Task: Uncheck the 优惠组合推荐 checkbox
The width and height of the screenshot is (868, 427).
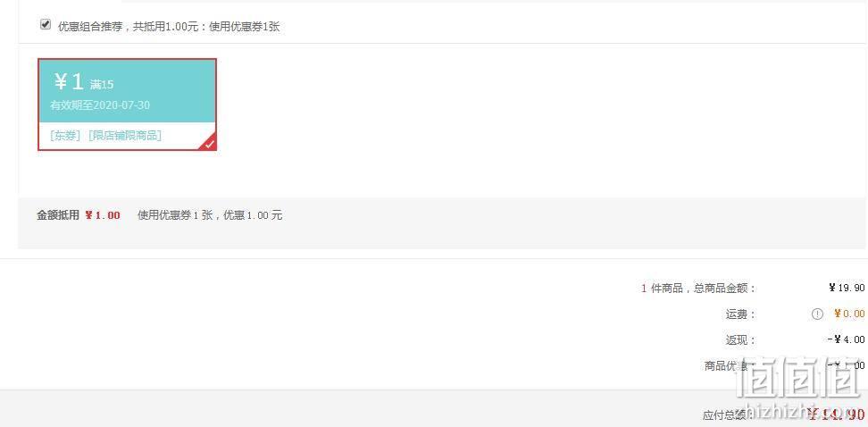Action: pyautogui.click(x=46, y=24)
